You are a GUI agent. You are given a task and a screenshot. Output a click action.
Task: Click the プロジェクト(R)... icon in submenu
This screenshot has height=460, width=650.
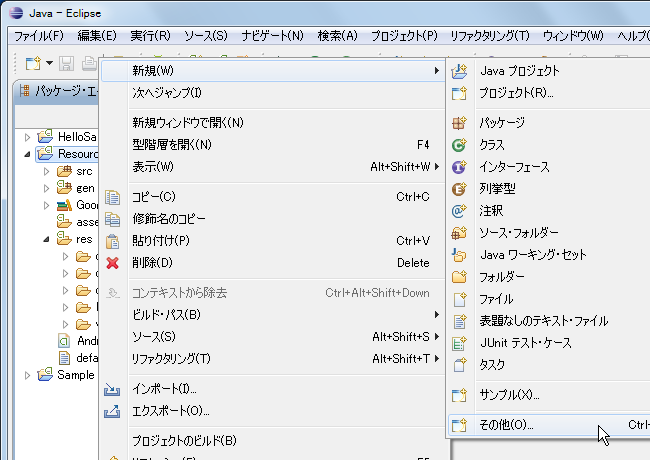click(459, 93)
